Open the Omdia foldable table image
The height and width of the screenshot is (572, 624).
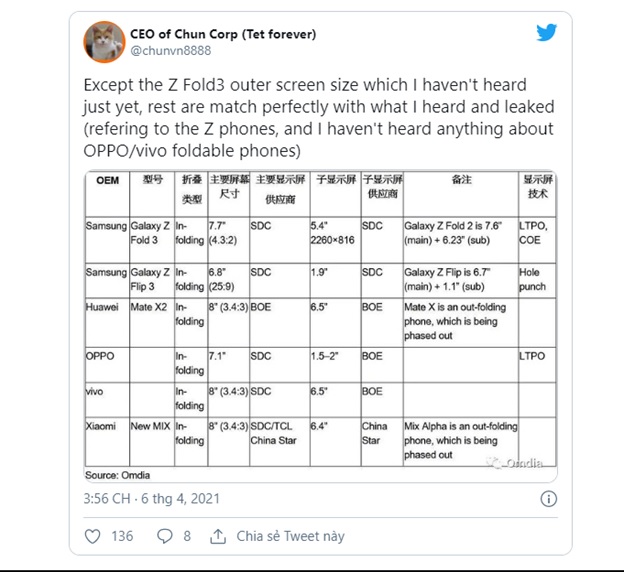(x=320, y=326)
